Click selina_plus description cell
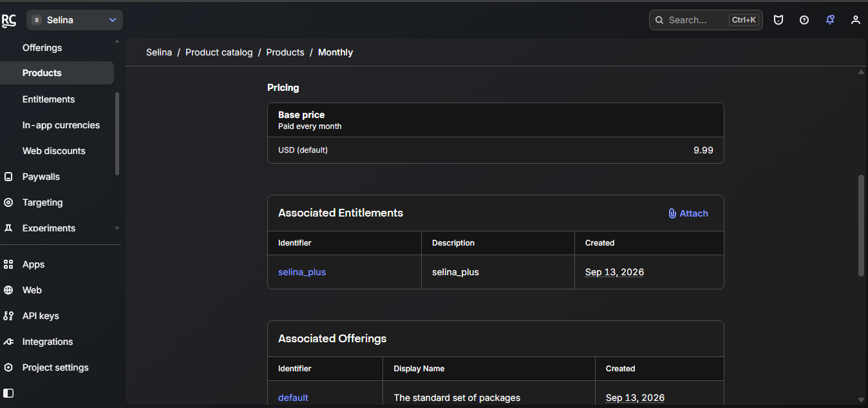 tap(455, 272)
